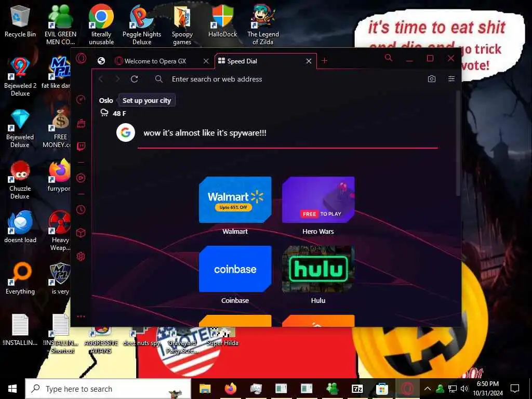Screen dimensions: 532x399
Task: Click the Google search text field
Action: (288, 132)
